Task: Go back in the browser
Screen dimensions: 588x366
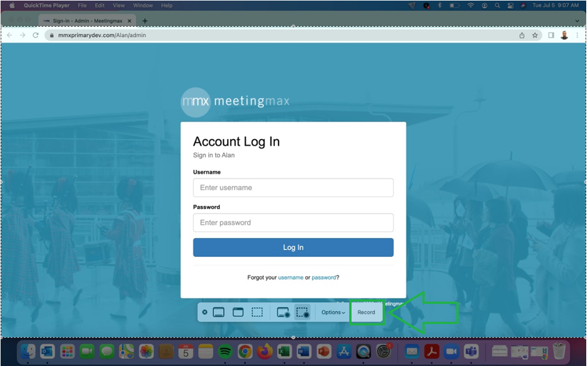Action: (x=10, y=35)
